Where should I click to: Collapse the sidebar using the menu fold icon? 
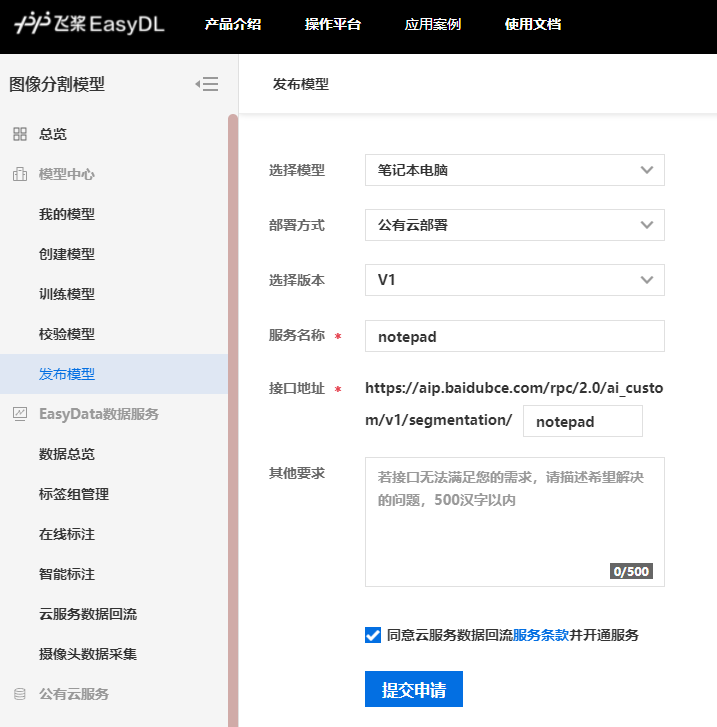pos(207,85)
